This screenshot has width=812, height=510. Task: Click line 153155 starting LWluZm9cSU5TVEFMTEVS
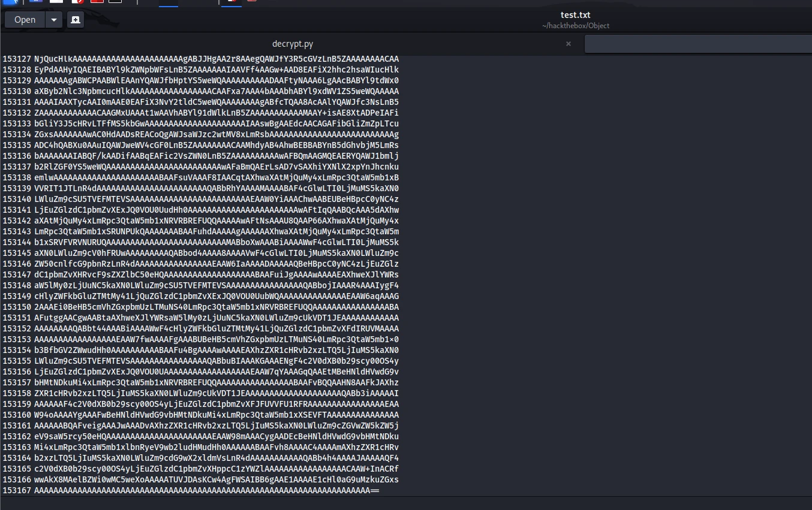coord(216,361)
